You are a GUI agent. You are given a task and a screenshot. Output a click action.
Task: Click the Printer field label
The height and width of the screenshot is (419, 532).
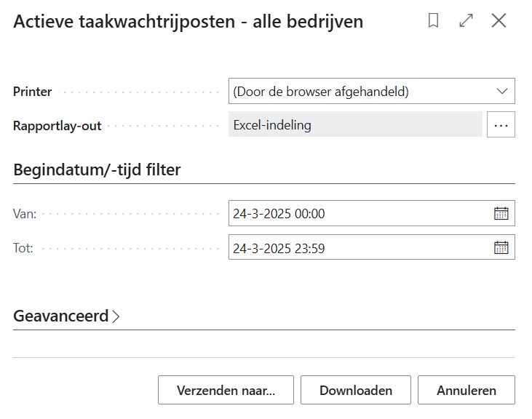(x=33, y=92)
